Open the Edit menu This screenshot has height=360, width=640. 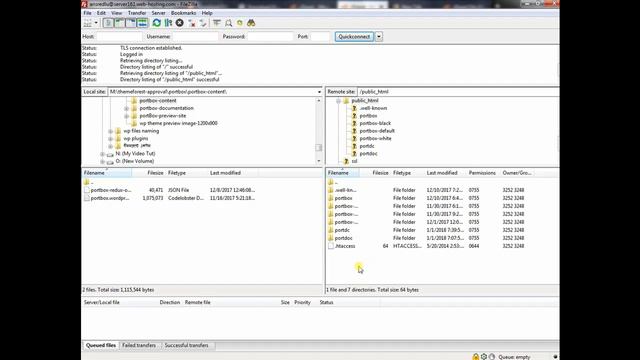101,13
